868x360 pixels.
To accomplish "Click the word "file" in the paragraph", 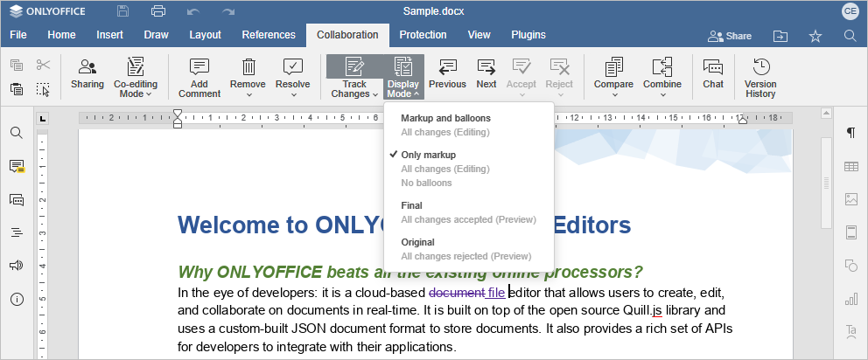I will pyautogui.click(x=496, y=292).
